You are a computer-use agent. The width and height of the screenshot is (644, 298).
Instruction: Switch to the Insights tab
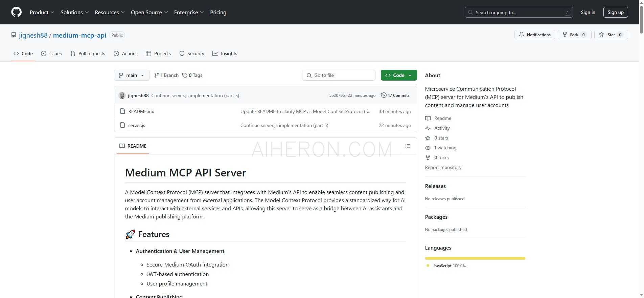(x=225, y=54)
